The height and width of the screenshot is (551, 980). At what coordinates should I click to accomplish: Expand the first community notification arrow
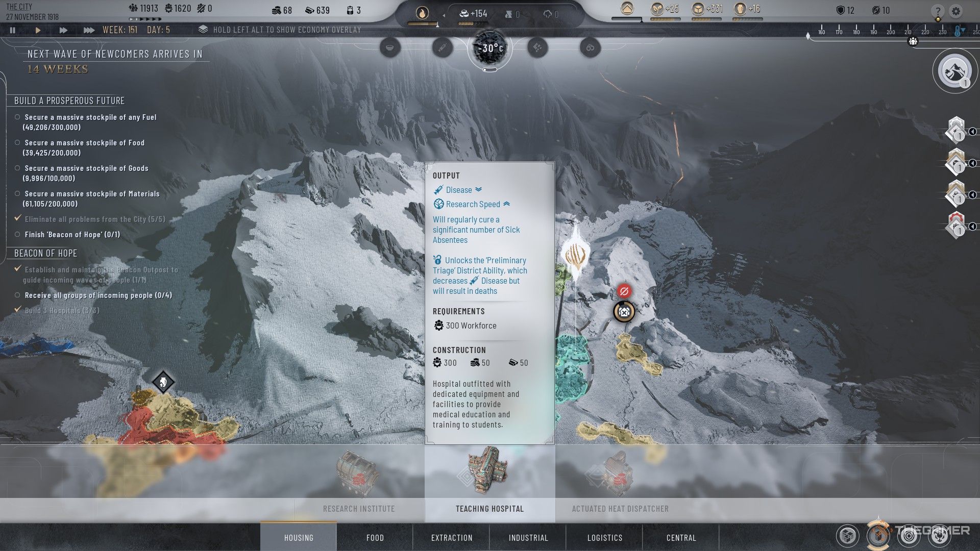pos(972,132)
